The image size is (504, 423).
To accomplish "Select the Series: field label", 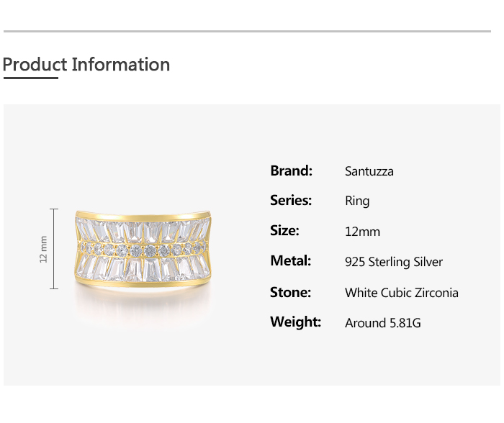I will point(291,200).
